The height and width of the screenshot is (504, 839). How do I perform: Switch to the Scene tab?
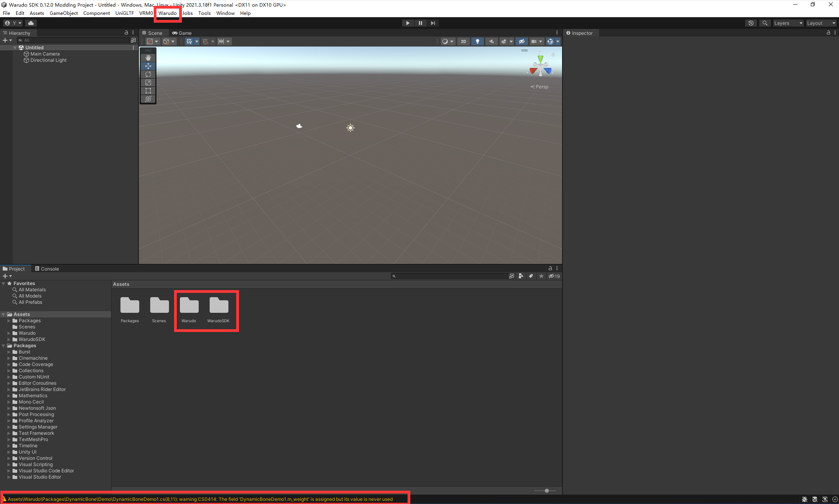[x=152, y=33]
